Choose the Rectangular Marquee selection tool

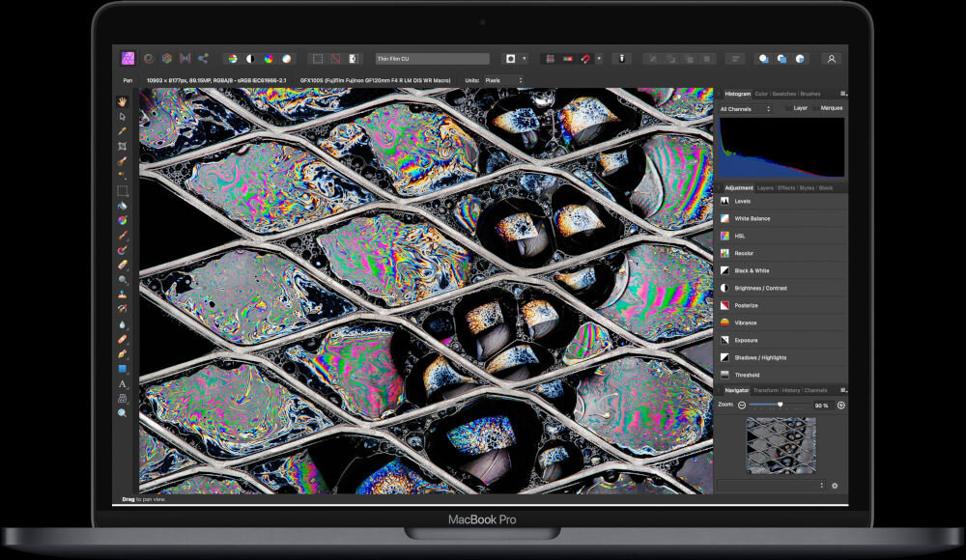click(x=123, y=190)
